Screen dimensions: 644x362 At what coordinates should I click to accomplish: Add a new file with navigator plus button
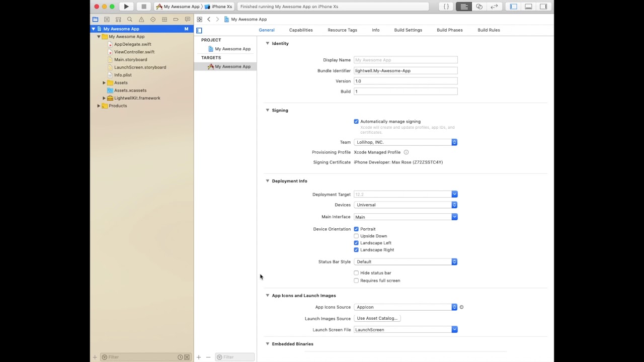(95, 357)
